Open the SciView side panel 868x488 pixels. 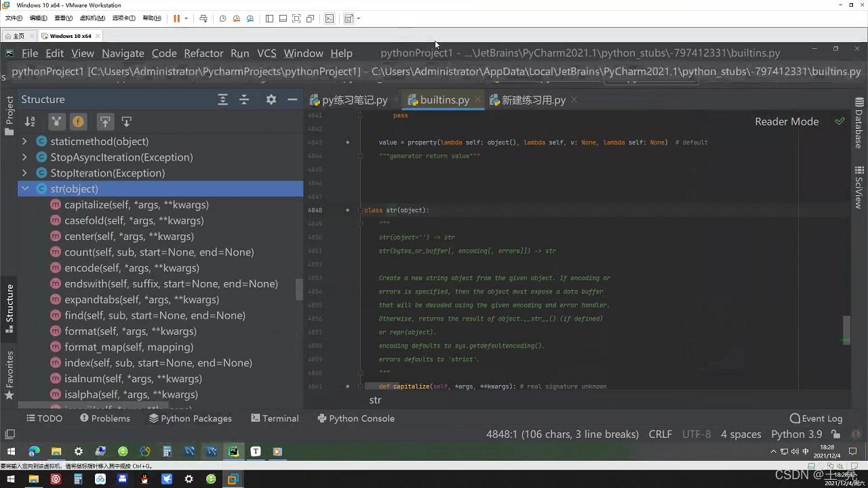(859, 188)
